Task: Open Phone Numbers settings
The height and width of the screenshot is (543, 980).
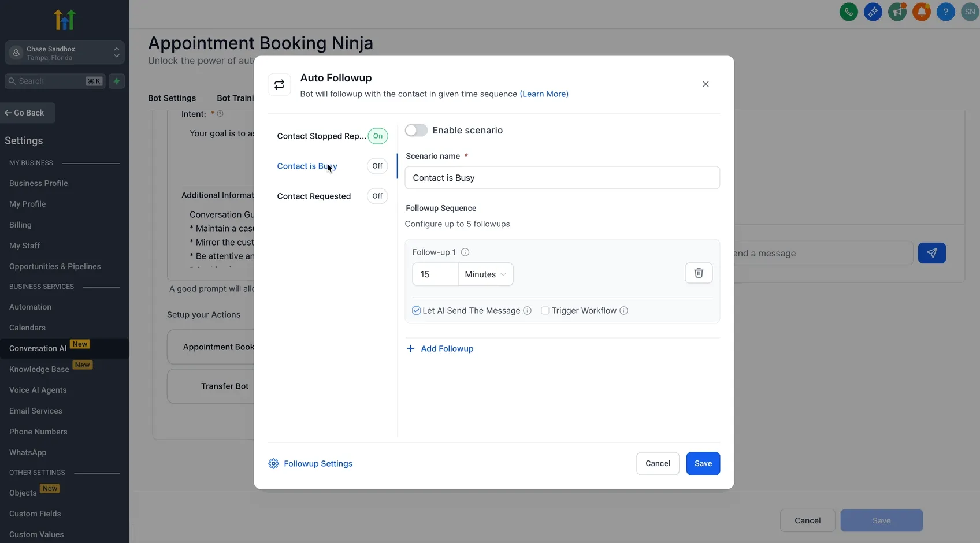Action: pyautogui.click(x=38, y=432)
